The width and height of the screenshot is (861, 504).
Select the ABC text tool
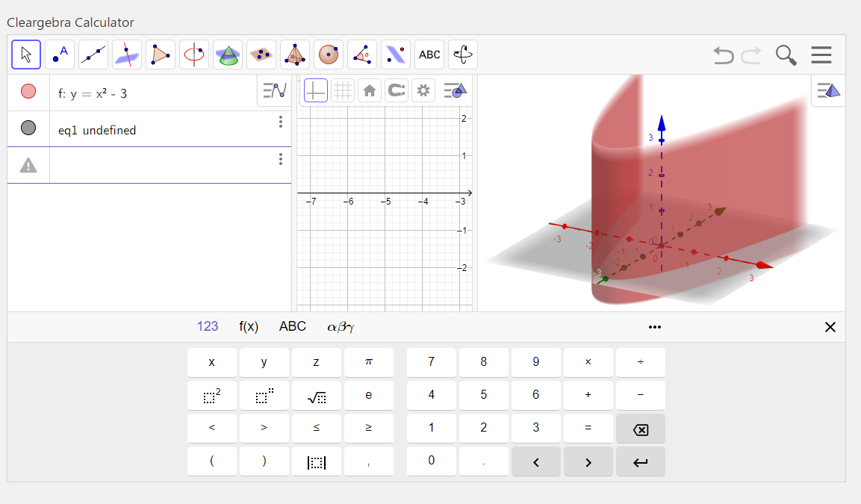tap(429, 55)
